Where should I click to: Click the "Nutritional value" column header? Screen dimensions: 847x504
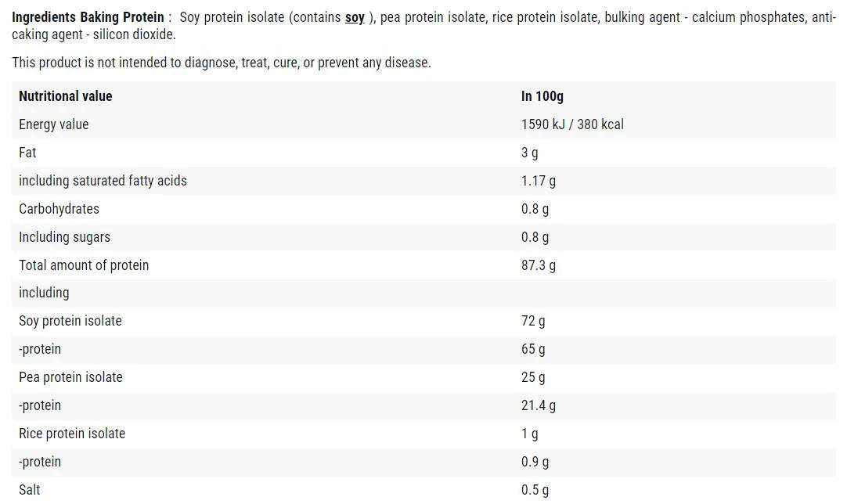pos(66,96)
